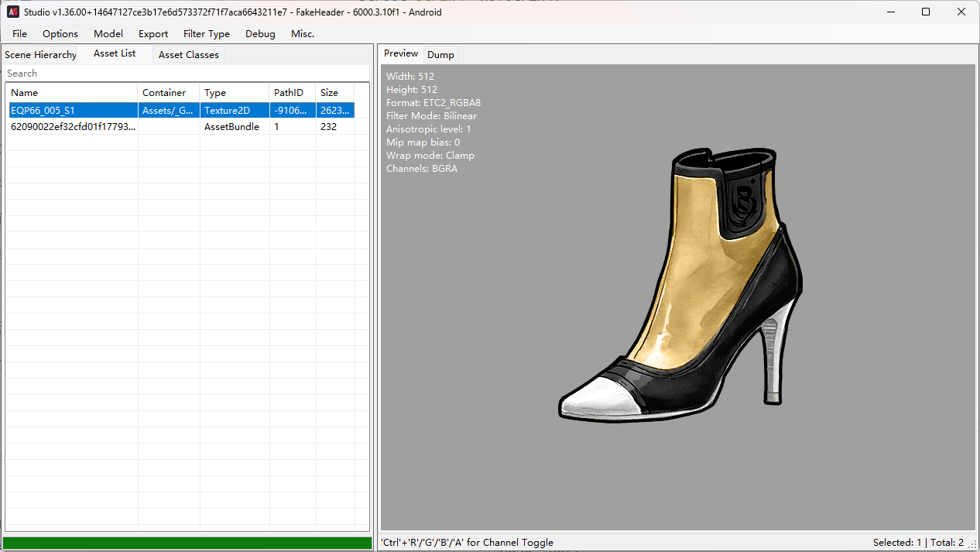This screenshot has width=980, height=552.
Task: Open the Model menu
Action: coord(108,33)
